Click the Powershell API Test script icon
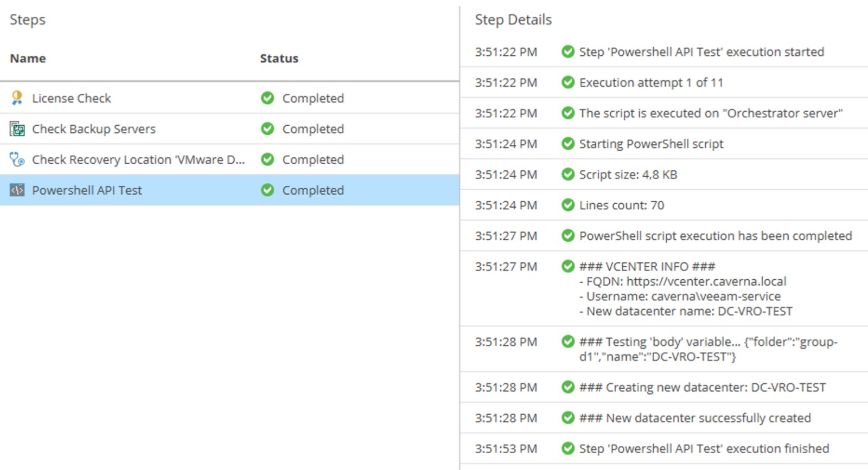Screen dimensions: 868x470 point(17,190)
